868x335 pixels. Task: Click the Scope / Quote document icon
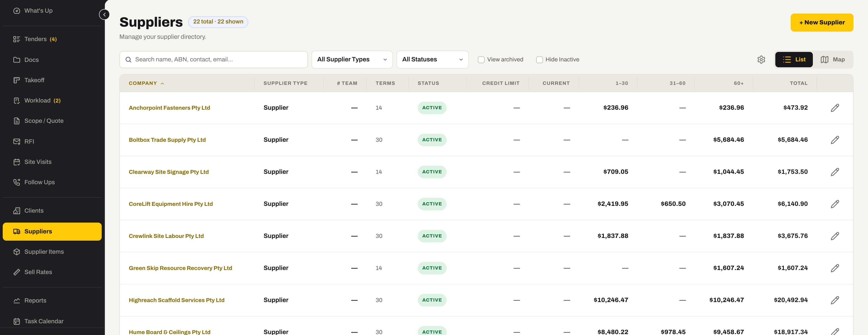[17, 121]
